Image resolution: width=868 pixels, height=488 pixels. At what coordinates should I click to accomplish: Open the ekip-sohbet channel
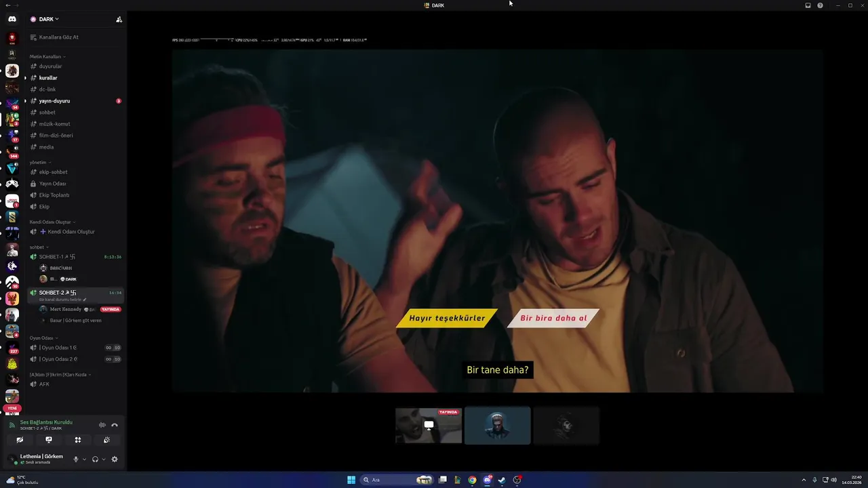pyautogui.click(x=76, y=172)
